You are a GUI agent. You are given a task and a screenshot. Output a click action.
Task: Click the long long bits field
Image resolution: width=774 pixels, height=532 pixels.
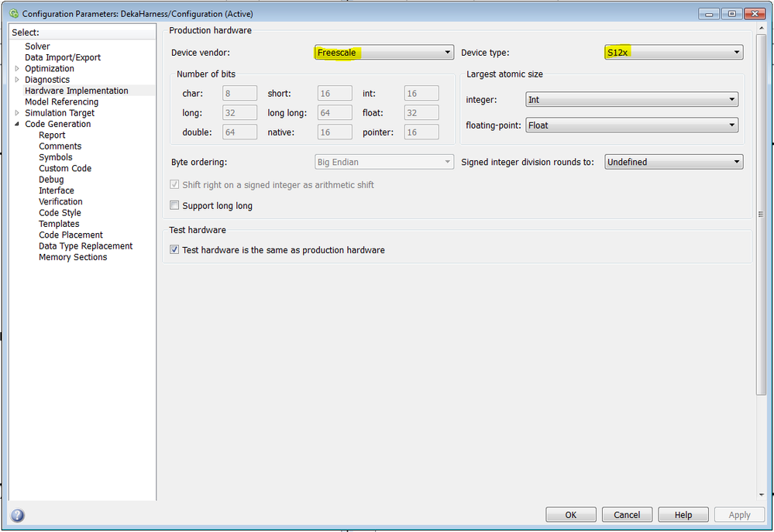(335, 112)
